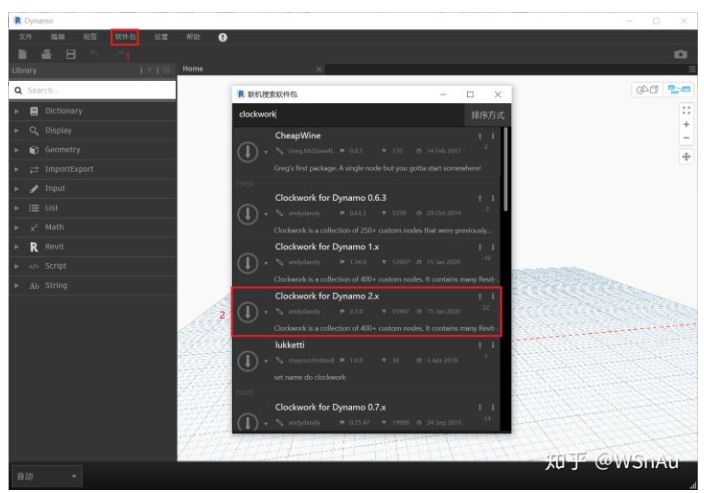This screenshot has height=493, width=704.
Task: Click the 排序方式 sort-by button
Action: (x=488, y=115)
